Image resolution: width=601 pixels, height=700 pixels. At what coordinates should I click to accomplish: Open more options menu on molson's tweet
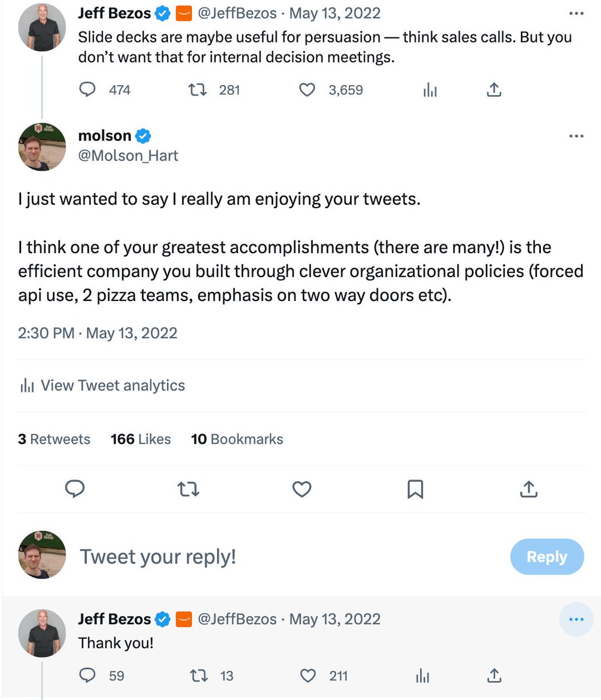tap(576, 136)
